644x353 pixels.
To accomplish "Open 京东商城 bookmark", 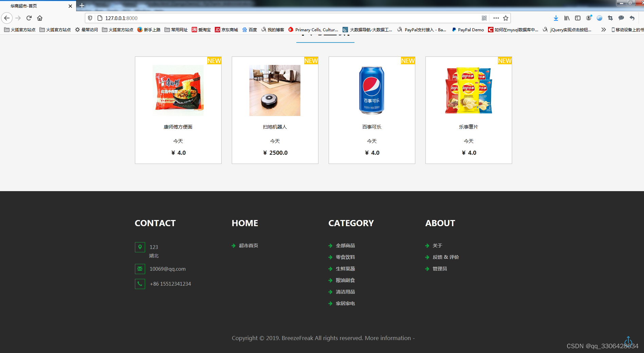I will [226, 30].
